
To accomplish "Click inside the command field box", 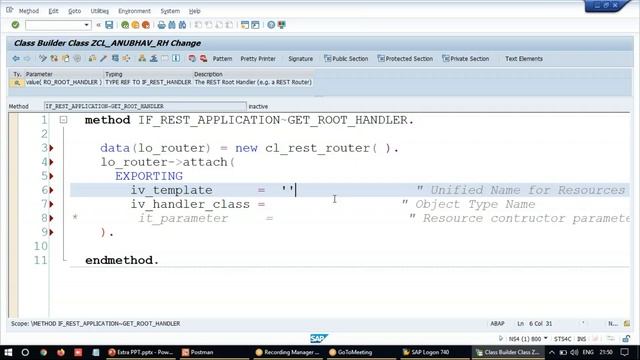I will pyautogui.click(x=54, y=25).
